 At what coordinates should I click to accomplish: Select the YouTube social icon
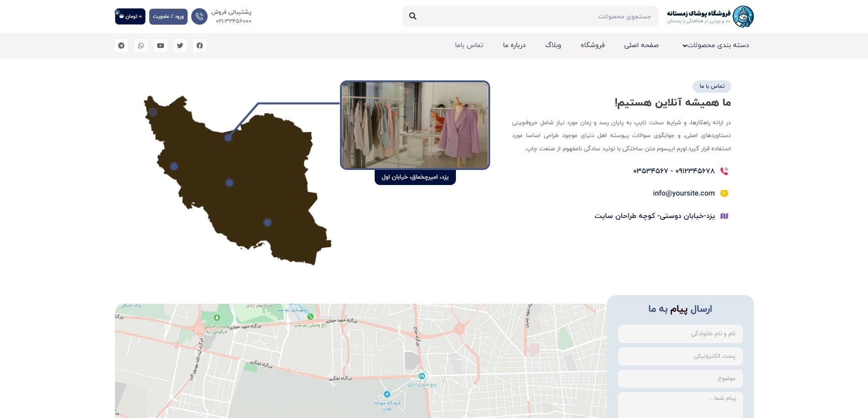[x=160, y=45]
